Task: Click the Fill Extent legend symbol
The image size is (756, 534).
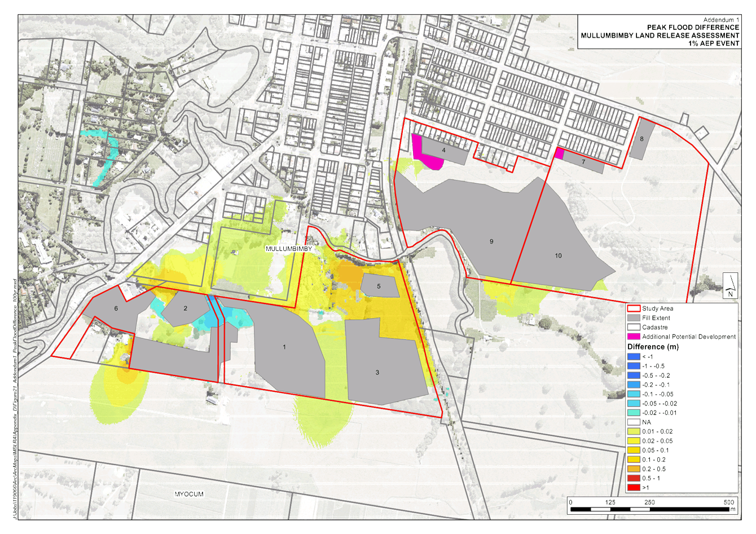Action: pyautogui.click(x=634, y=318)
